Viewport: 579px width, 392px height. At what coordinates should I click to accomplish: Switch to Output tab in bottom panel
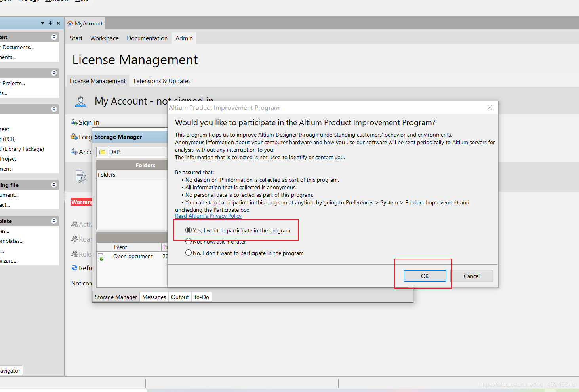(180, 297)
